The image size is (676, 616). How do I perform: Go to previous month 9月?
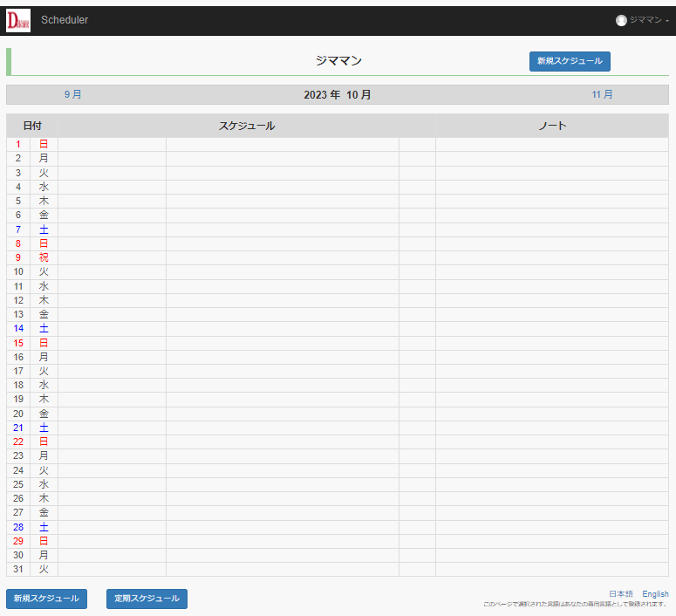[x=72, y=94]
